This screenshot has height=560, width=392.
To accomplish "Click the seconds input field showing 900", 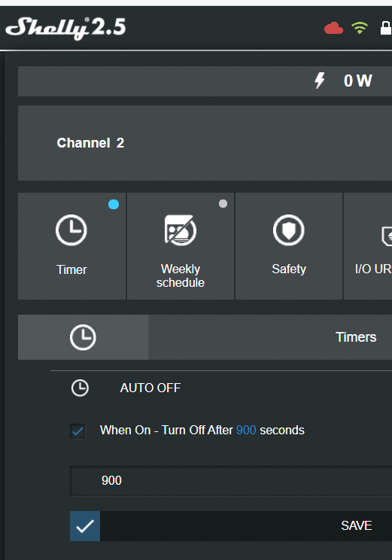I will [231, 481].
